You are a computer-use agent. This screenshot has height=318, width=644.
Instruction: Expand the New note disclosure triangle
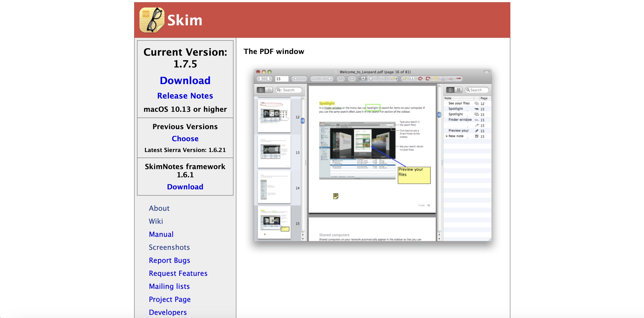pyautogui.click(x=446, y=136)
